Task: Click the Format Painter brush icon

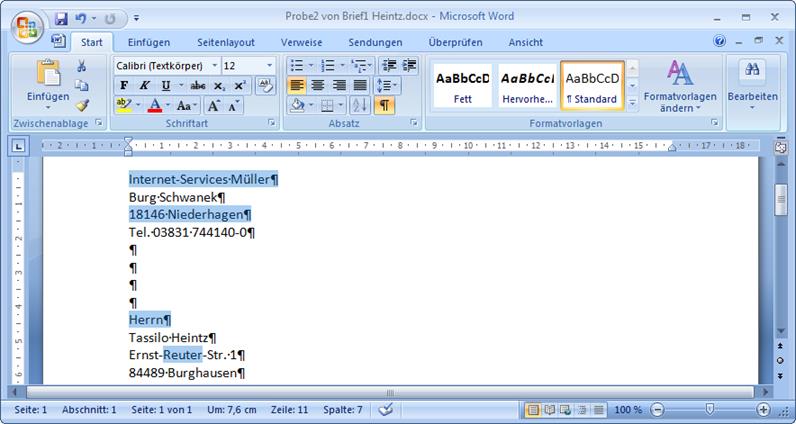Action: pos(82,105)
